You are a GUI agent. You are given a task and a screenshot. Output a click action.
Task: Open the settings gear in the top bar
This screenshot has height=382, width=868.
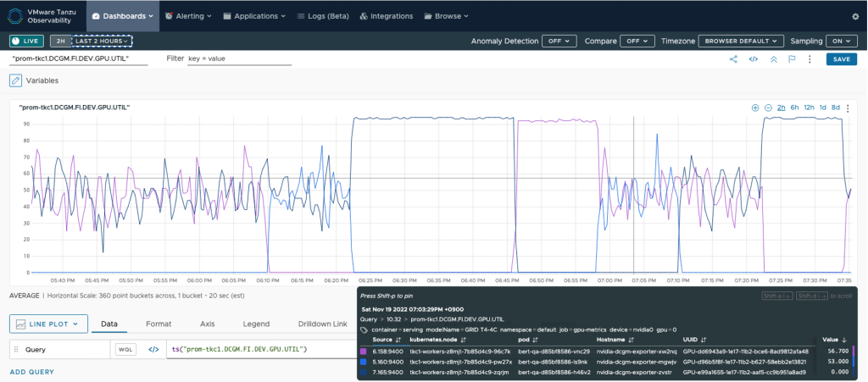[855, 16]
